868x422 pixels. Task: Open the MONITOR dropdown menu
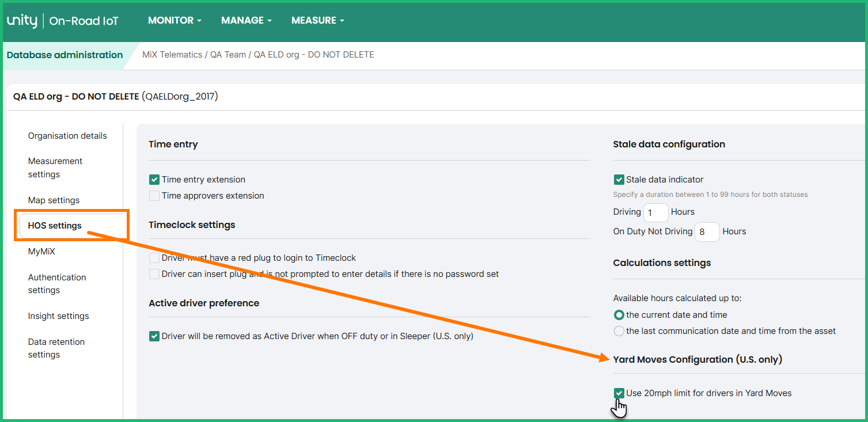pos(175,21)
